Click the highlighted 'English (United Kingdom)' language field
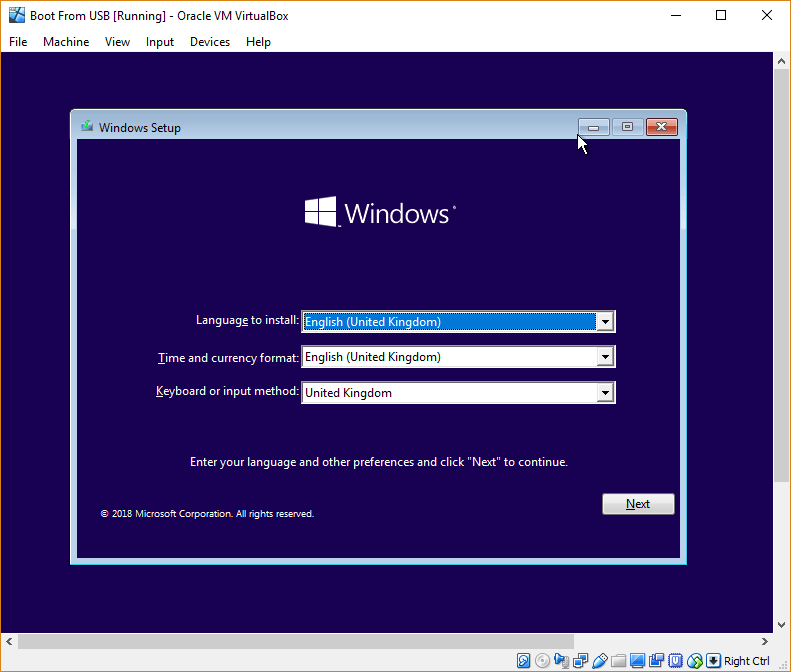Image resolution: width=791 pixels, height=672 pixels. click(449, 322)
